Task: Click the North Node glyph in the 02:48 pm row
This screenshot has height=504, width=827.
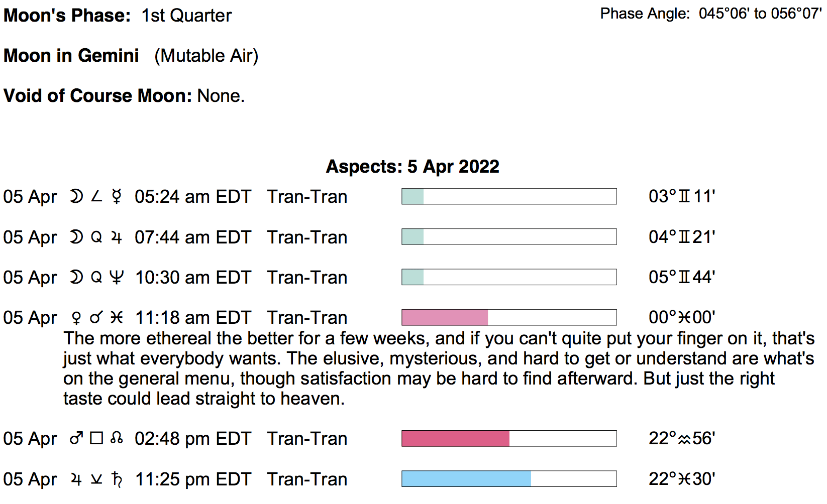Action: pos(117,439)
